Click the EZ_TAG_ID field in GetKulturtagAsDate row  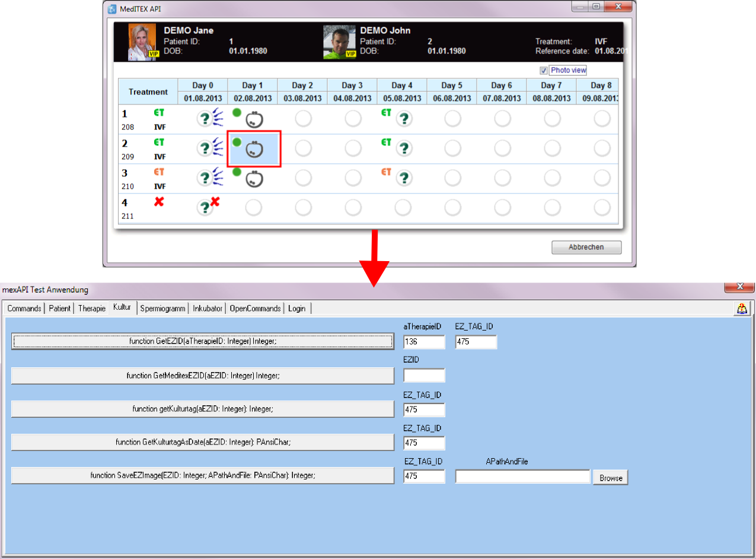(x=424, y=442)
